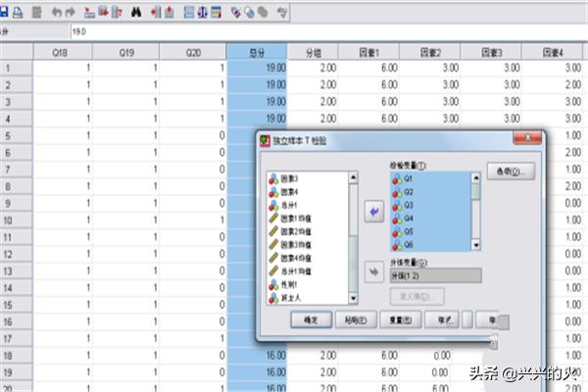Move variables with upper blue arrow button
This screenshot has width=588, height=392.
point(374,213)
